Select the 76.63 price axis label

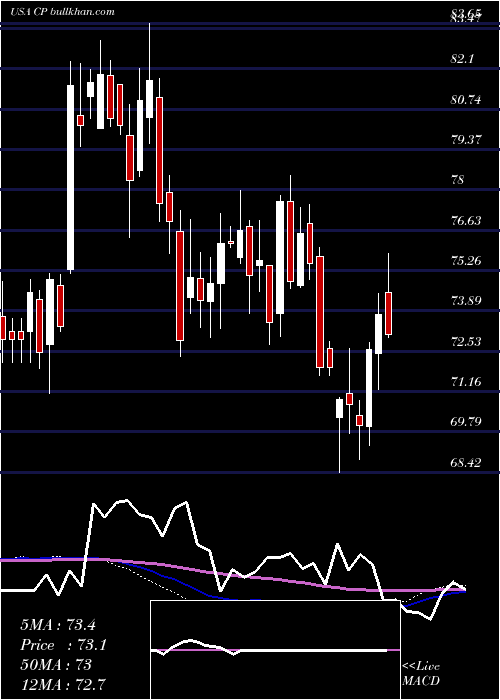click(466, 220)
